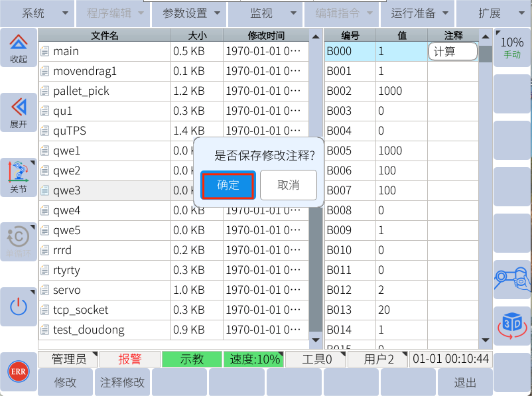Open the 3D view icon
532x396 pixels.
(x=512, y=324)
